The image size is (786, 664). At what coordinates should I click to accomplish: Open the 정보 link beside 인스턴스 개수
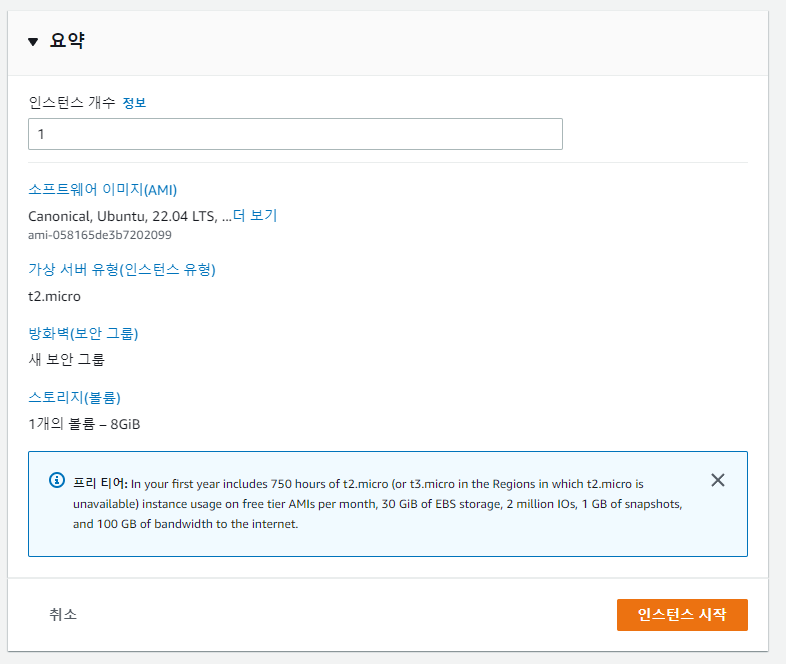coord(134,103)
